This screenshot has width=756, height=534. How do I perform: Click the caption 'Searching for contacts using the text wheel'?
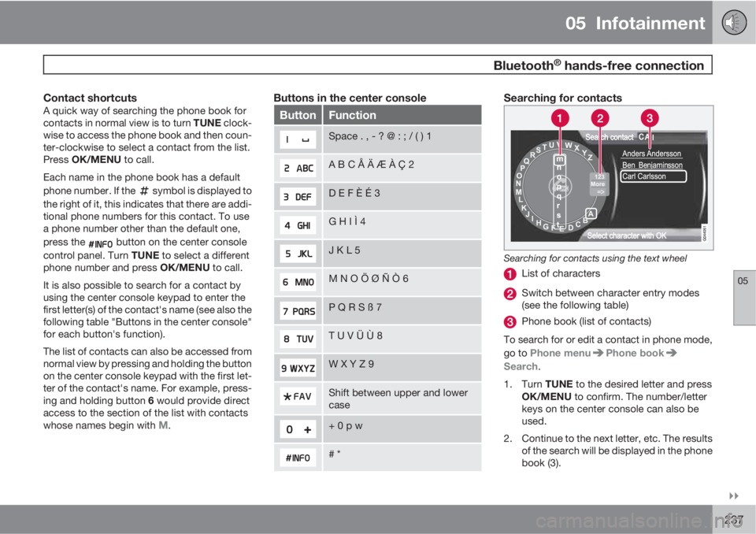(x=595, y=258)
